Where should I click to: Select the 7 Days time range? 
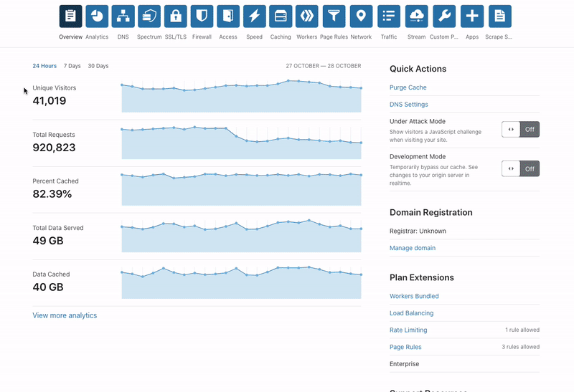72,66
